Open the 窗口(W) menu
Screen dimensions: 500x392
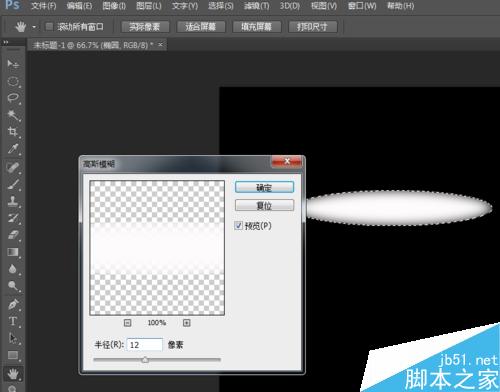click(362, 6)
